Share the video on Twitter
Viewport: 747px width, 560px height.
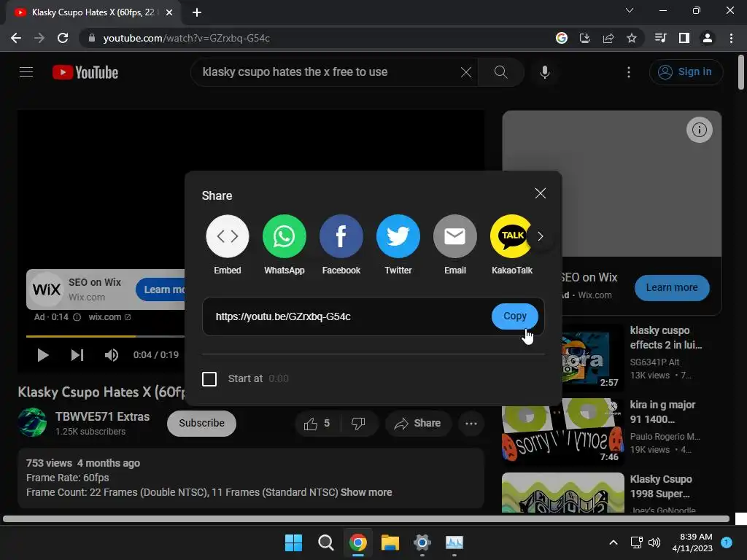click(398, 236)
